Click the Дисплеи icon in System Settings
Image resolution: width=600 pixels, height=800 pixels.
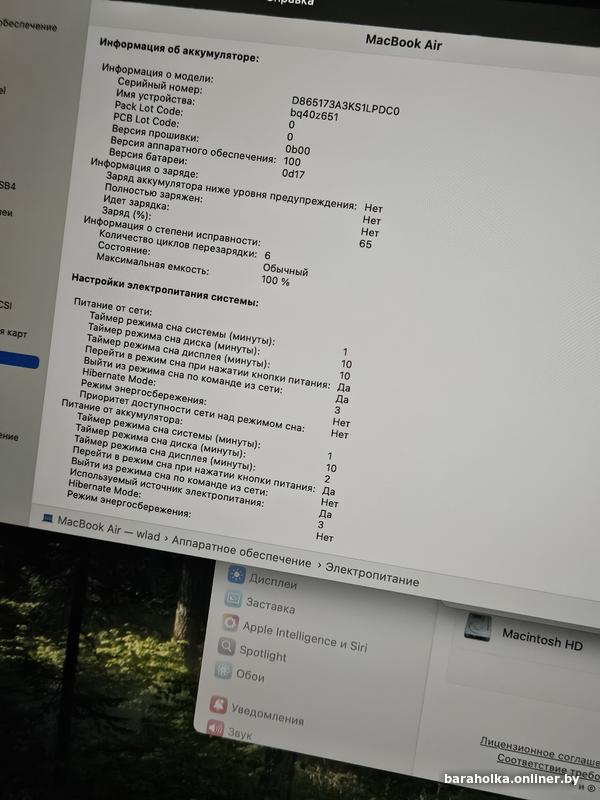click(236, 575)
